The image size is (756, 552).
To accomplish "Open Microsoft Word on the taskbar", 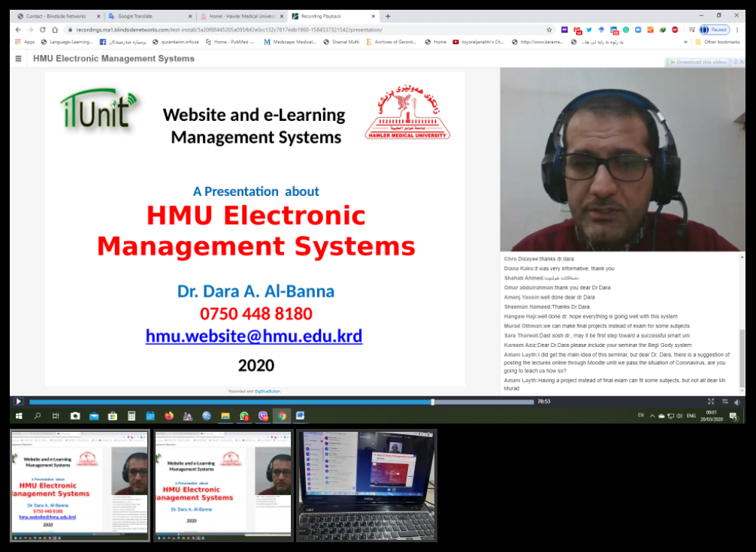I will tap(301, 415).
